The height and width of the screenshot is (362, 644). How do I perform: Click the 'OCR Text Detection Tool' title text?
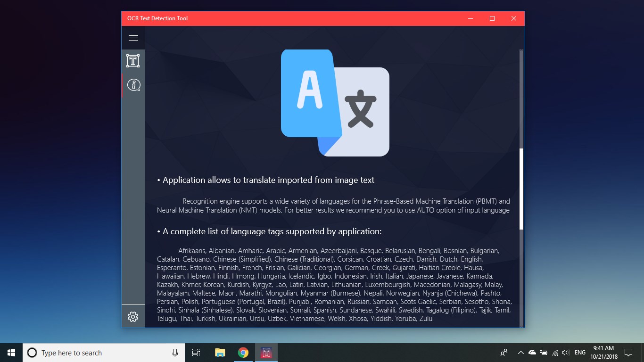click(157, 18)
